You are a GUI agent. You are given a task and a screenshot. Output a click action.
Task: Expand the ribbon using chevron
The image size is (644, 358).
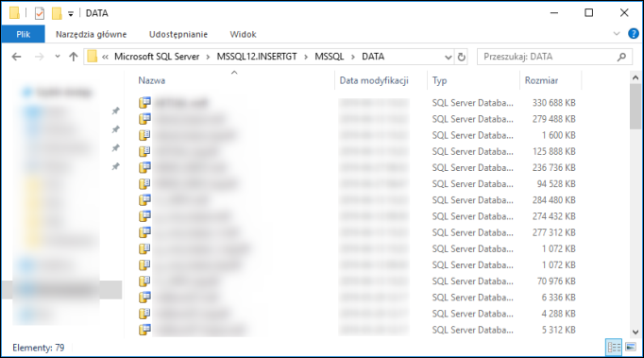[617, 34]
